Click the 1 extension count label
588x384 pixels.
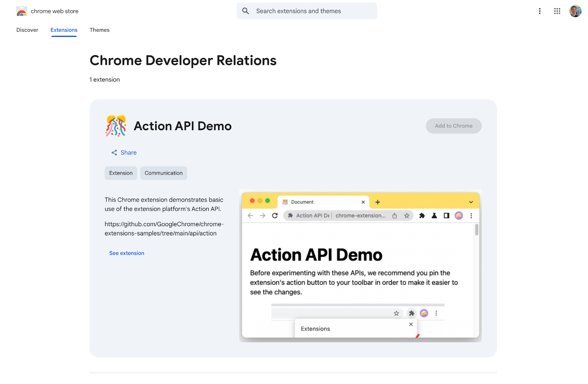tap(104, 79)
